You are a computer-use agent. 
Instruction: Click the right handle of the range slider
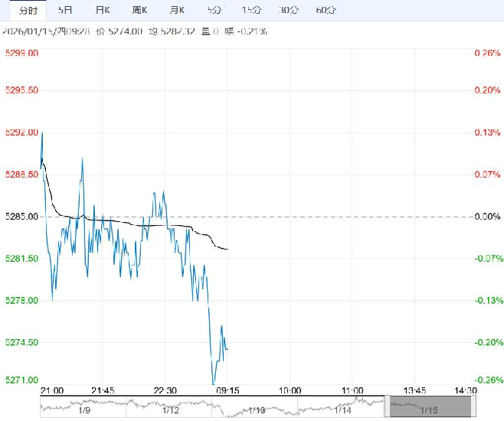(x=473, y=406)
